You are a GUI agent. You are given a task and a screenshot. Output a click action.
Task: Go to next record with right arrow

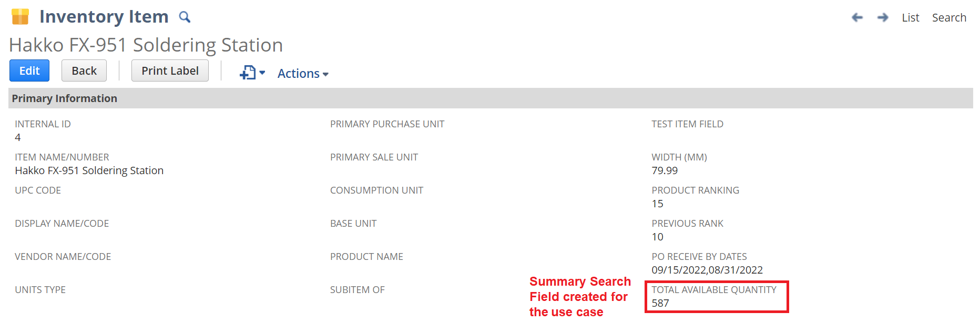point(883,17)
